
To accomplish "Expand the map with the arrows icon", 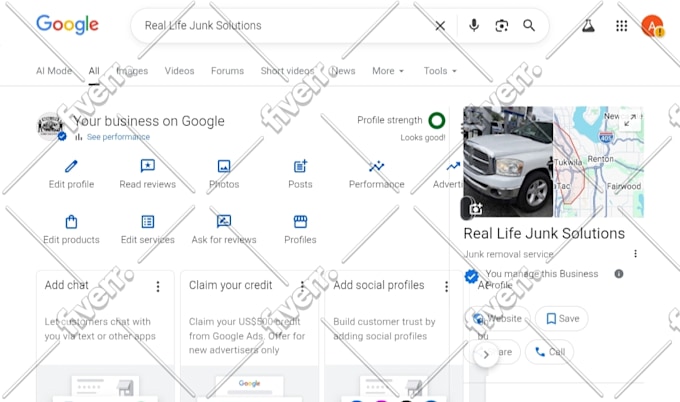I will pos(630,120).
